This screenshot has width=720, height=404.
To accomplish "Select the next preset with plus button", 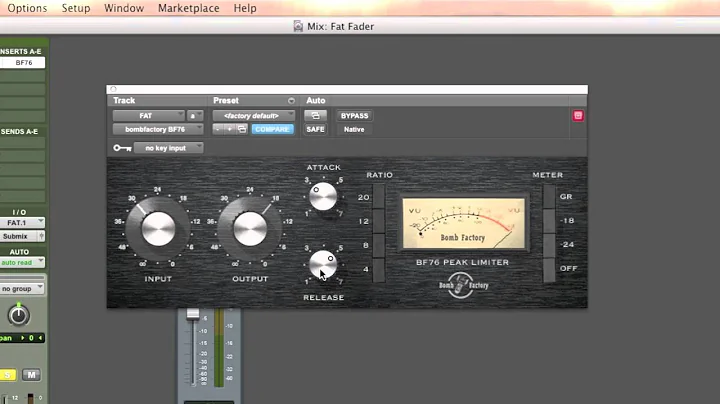I will point(229,129).
